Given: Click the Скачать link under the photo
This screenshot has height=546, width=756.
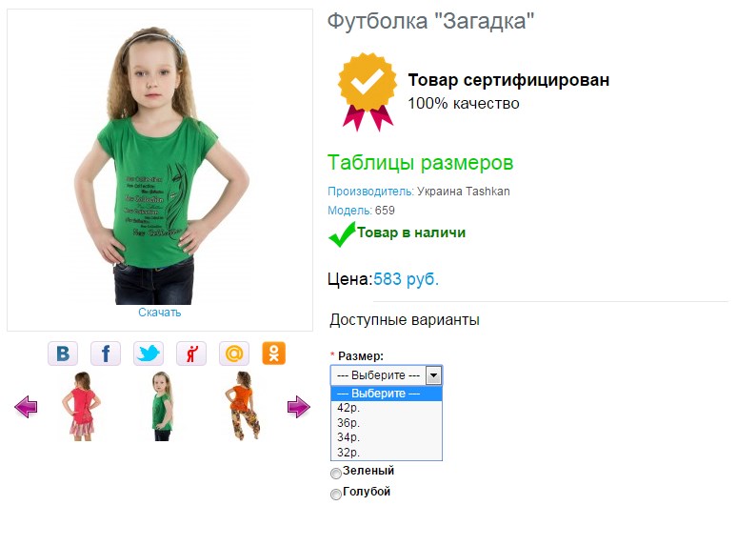Looking at the screenshot, I should 160,313.
